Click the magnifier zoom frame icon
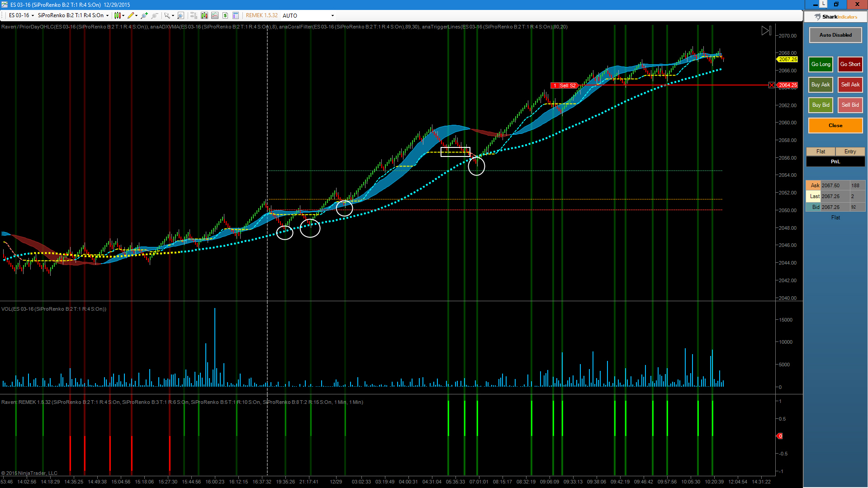Viewport: 868px width, 488px height. [x=180, y=15]
